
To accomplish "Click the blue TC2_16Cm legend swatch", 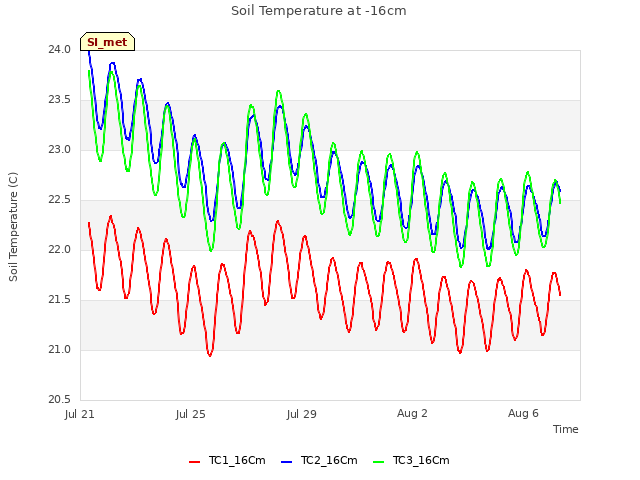I will click(x=287, y=462).
